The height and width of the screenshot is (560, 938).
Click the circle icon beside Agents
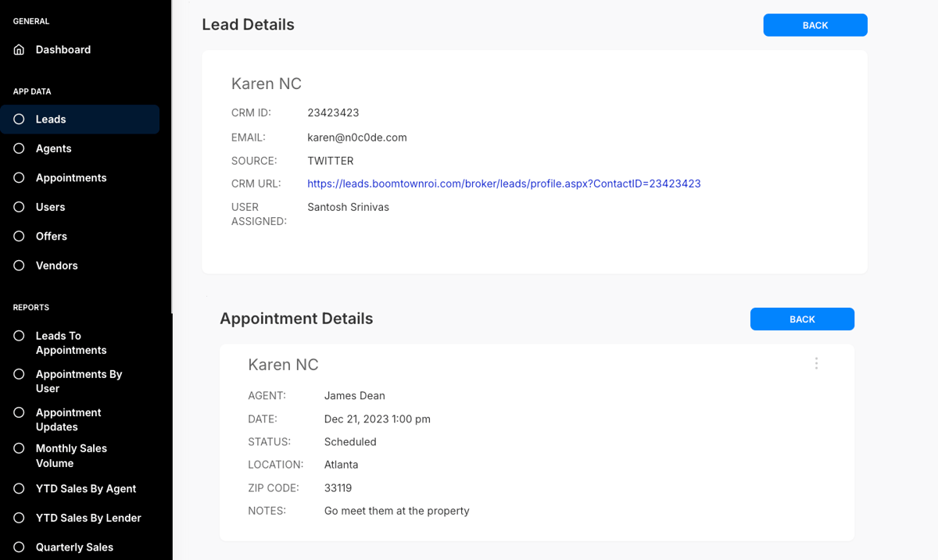tap(20, 148)
